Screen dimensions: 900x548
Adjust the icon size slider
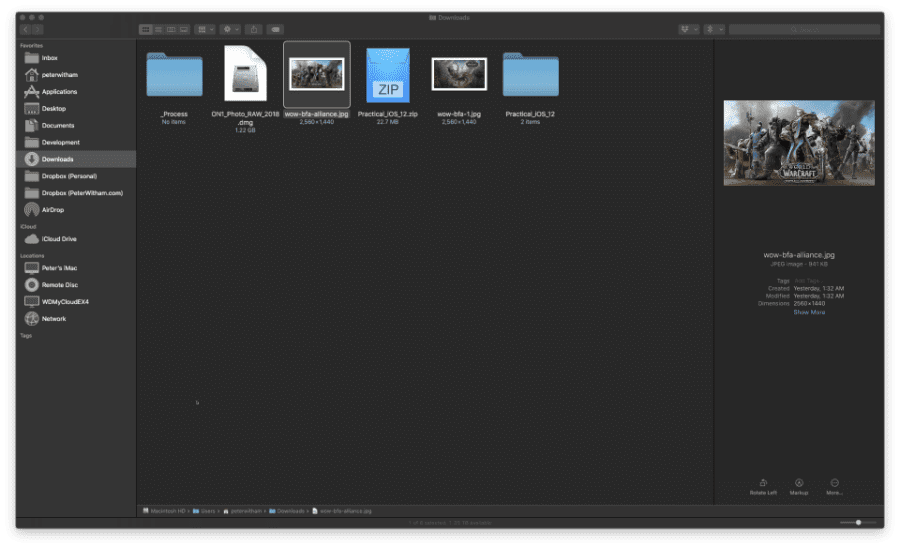pyautogui.click(x=858, y=523)
